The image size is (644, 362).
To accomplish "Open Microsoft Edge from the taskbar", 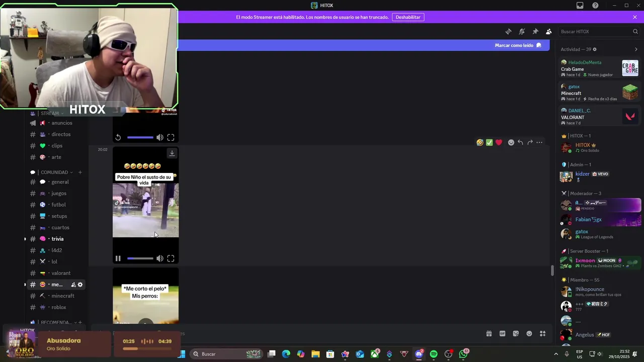I will 286,354.
